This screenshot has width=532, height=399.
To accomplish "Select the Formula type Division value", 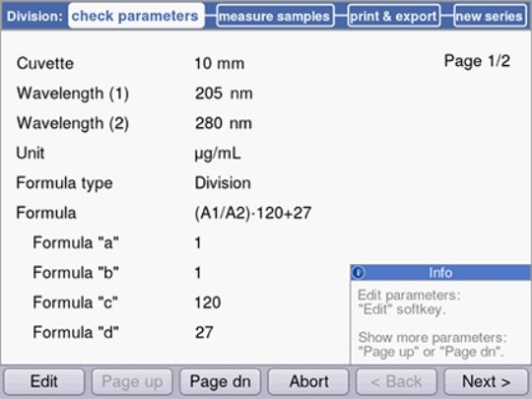I will tap(223, 183).
